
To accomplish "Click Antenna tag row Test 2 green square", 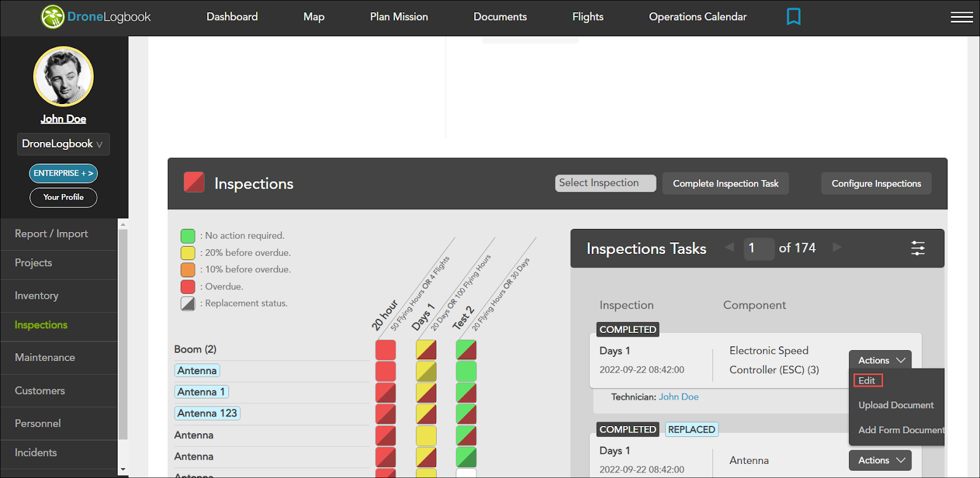I will coord(466,372).
